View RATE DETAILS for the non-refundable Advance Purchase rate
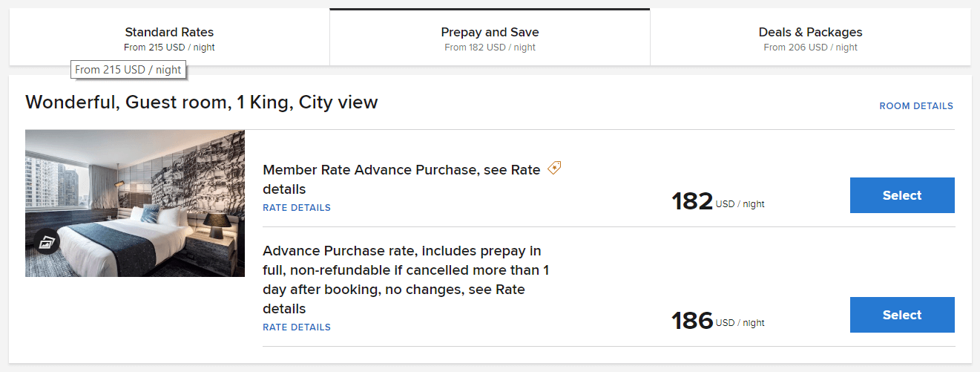Viewport: 980px width, 372px height. pyautogui.click(x=297, y=327)
